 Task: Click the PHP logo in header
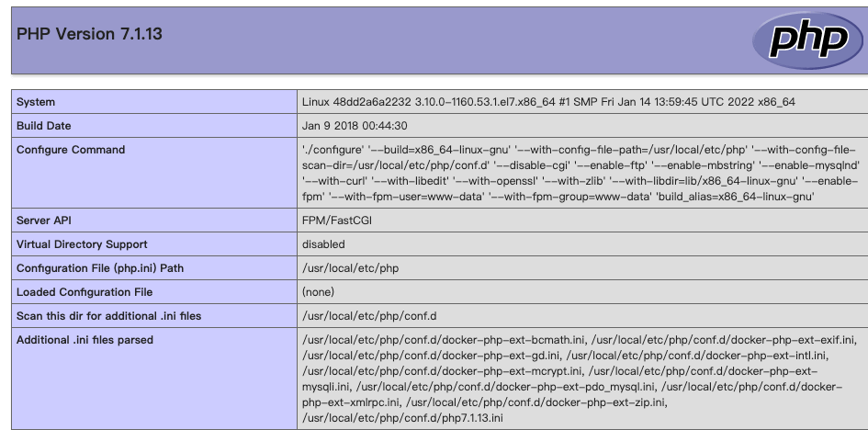807,40
